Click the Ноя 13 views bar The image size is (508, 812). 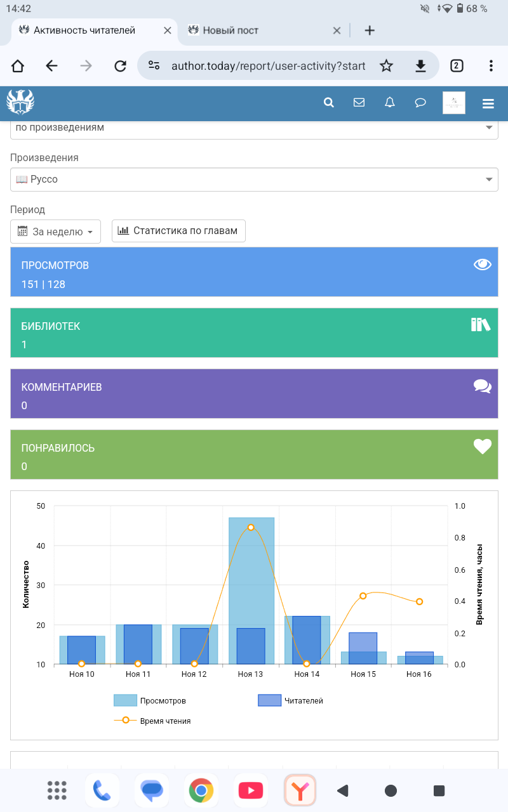(251, 571)
